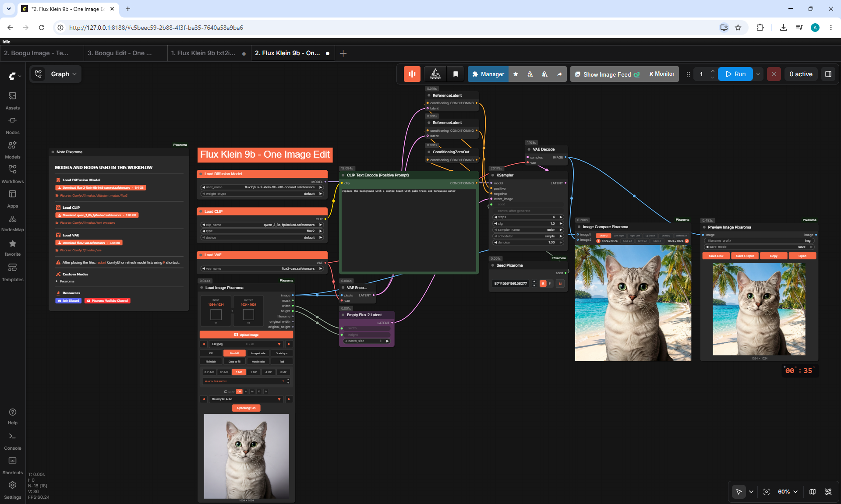The width and height of the screenshot is (841, 504).
Task: Open the Nodes library panel
Action: pyautogui.click(x=13, y=125)
